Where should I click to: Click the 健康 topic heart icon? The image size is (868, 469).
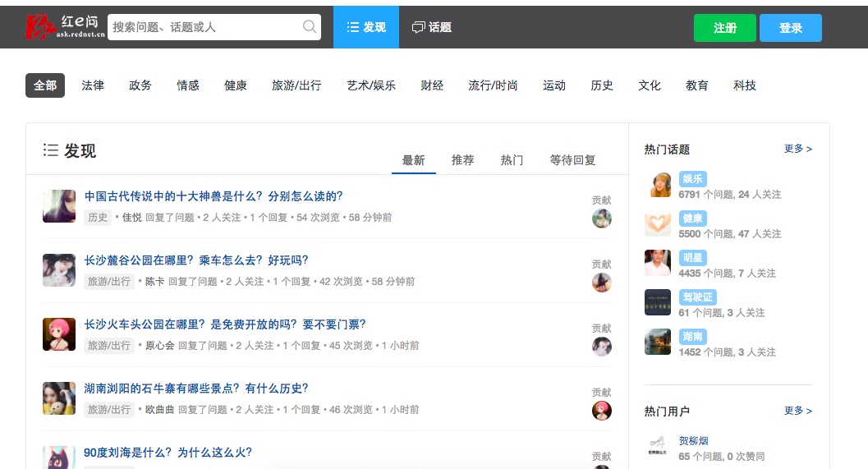(658, 224)
